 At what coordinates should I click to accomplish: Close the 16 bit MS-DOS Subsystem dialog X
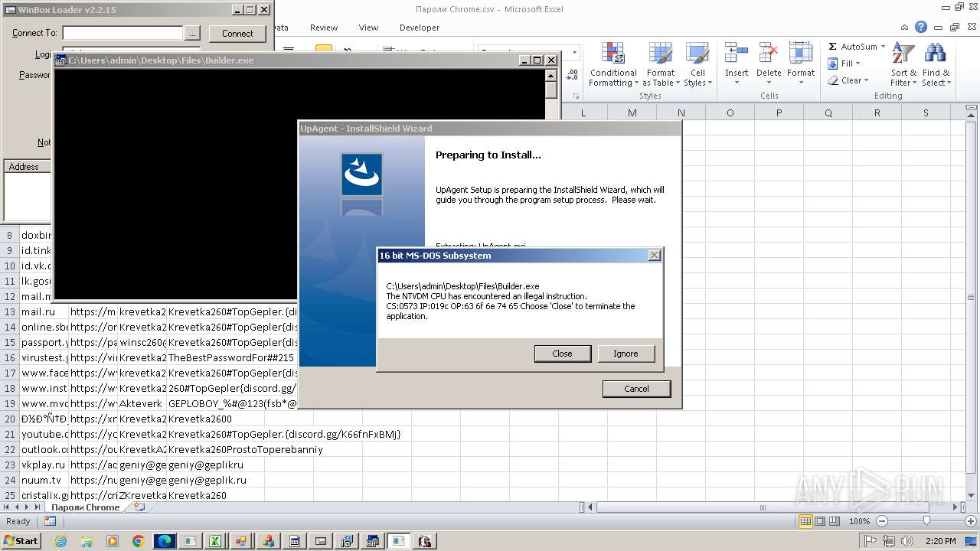(654, 256)
